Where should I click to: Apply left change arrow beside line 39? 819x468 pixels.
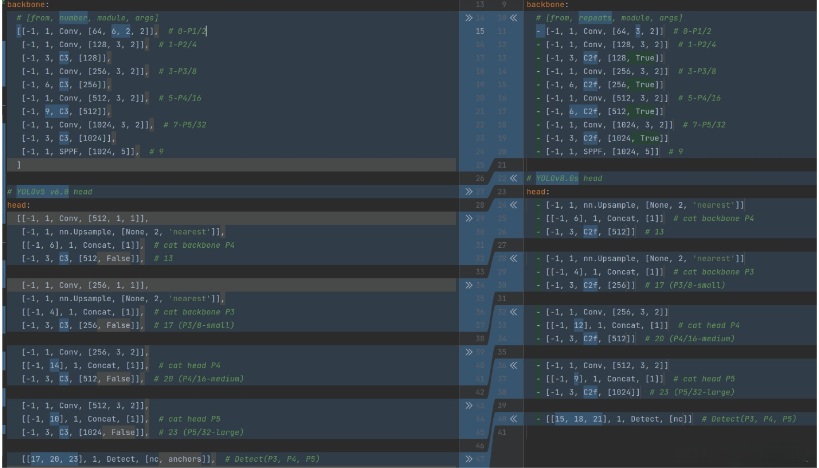[x=469, y=352]
